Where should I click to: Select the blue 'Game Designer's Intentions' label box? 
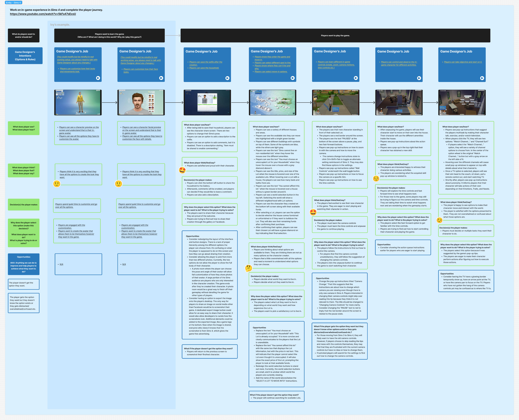pyautogui.click(x=25, y=56)
